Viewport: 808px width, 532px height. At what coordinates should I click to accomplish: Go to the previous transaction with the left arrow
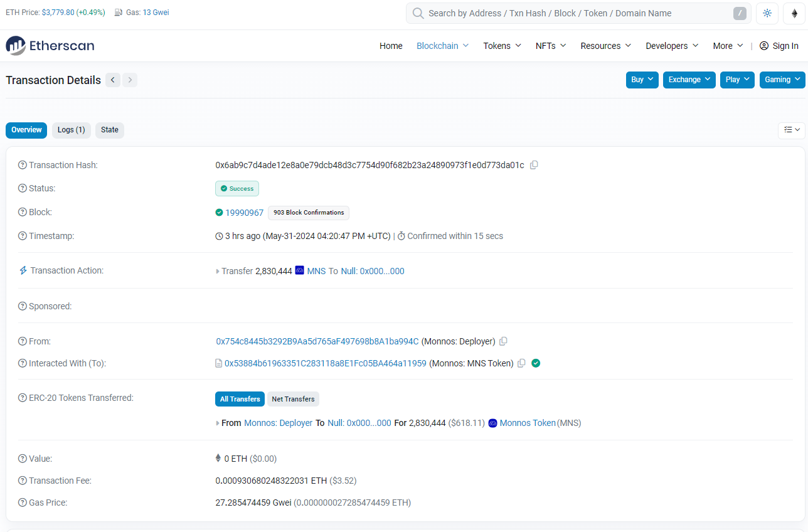113,80
